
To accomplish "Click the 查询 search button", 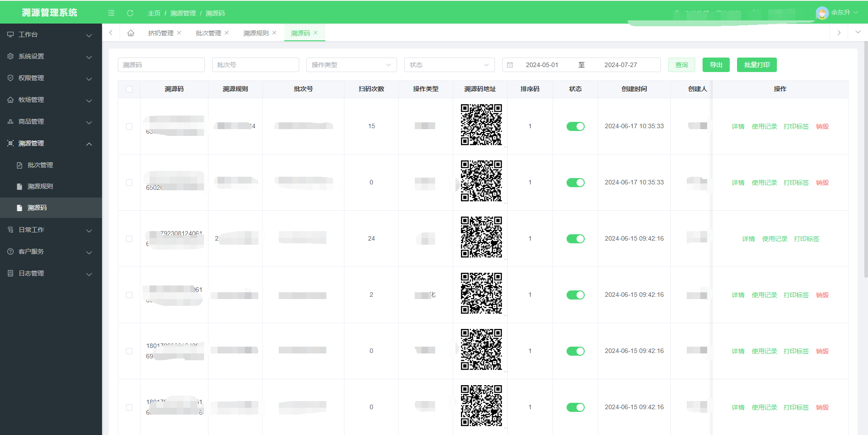I will 682,65.
